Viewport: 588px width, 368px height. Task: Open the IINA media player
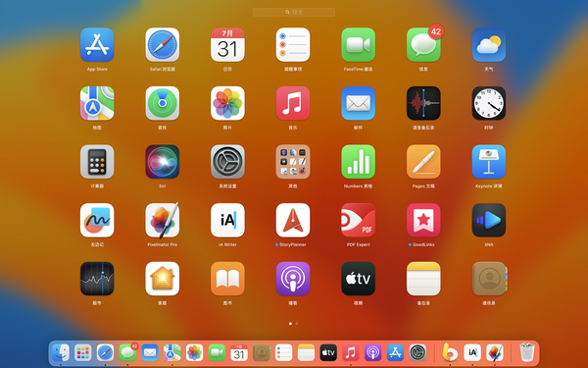pos(489,221)
